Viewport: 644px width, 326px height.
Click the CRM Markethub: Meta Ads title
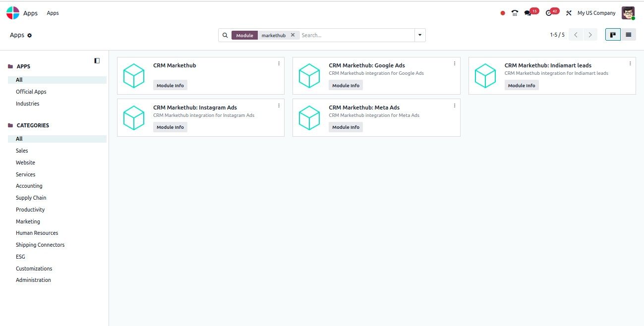364,108
